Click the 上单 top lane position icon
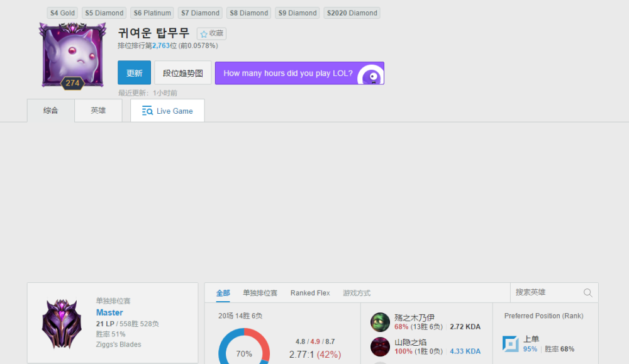 tap(511, 344)
